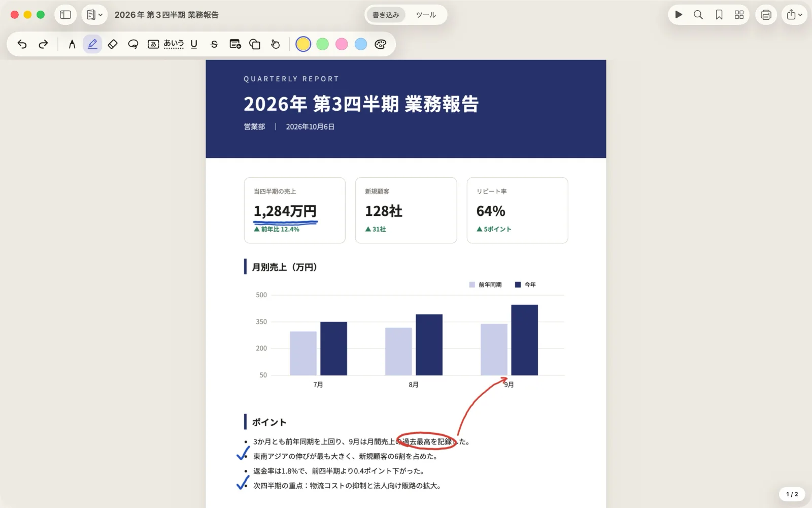The width and height of the screenshot is (812, 508).
Task: Select the Eraser tool
Action: (x=113, y=44)
